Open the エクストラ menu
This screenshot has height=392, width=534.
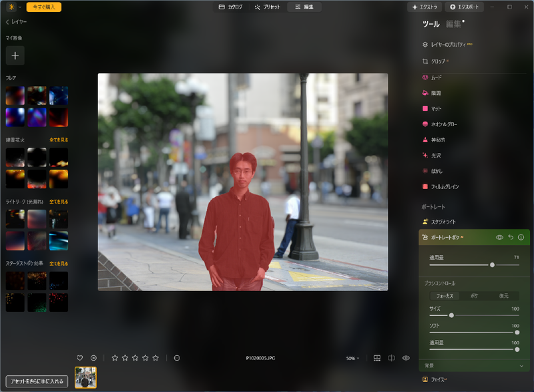tap(425, 7)
